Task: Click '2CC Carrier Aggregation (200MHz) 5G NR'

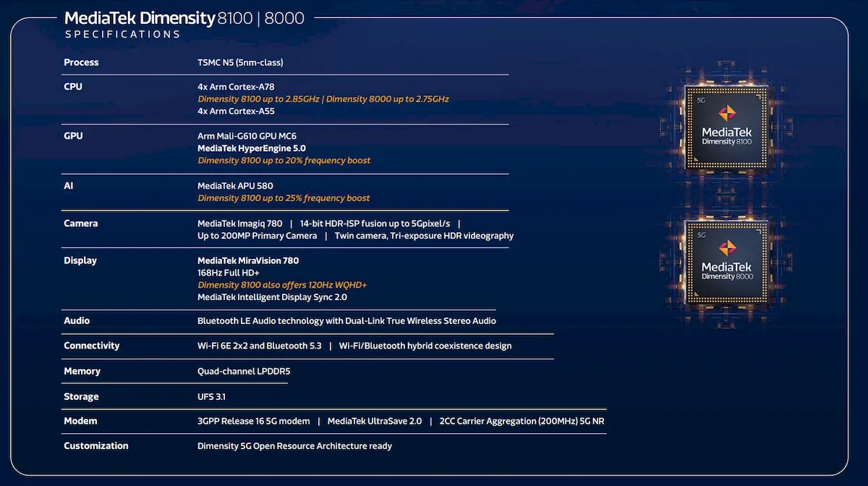Action: 522,421
